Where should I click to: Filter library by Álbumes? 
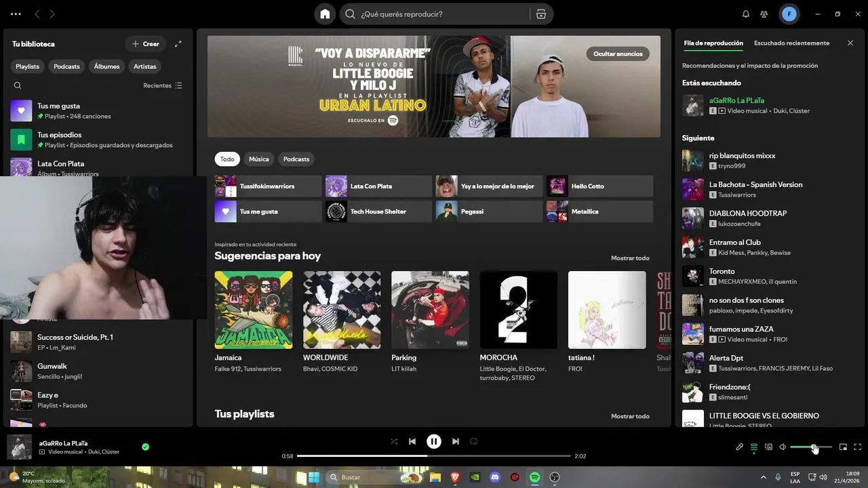106,66
